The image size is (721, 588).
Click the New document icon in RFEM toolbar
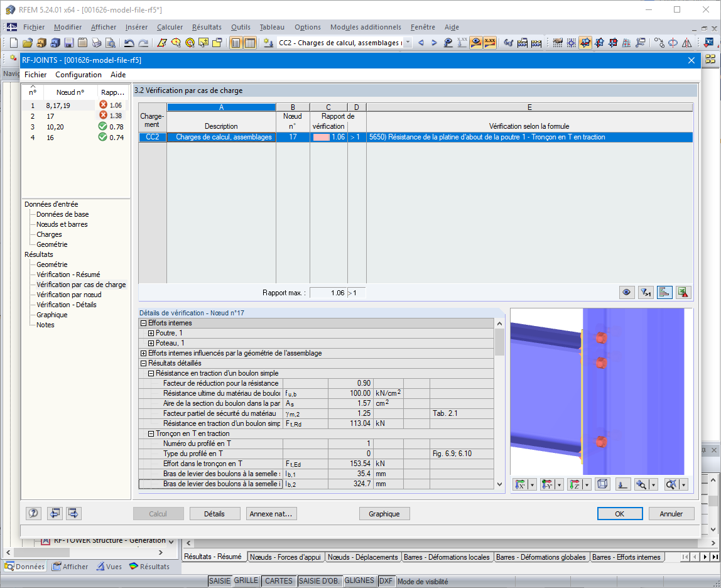pos(13,43)
